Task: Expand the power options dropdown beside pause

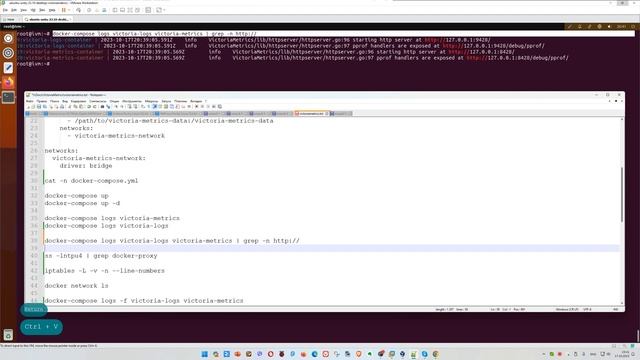Action: (x=69, y=10)
